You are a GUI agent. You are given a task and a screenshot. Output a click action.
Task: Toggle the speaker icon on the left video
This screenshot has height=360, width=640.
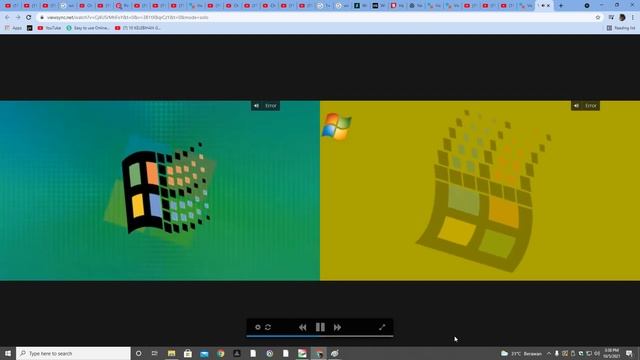256,106
